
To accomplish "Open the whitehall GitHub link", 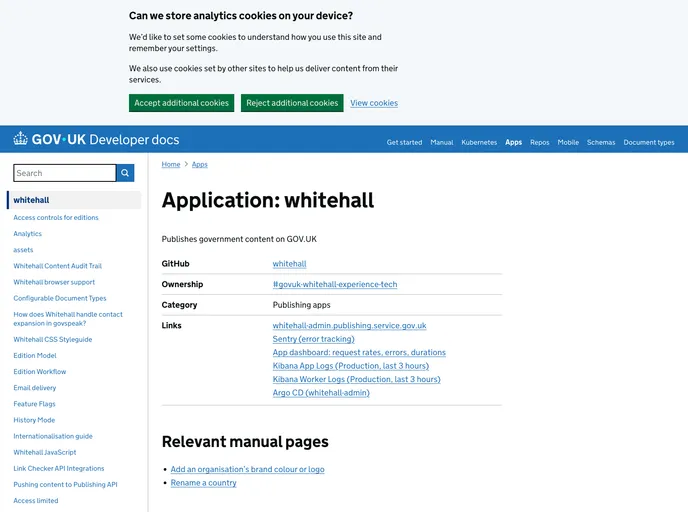I will (x=289, y=264).
